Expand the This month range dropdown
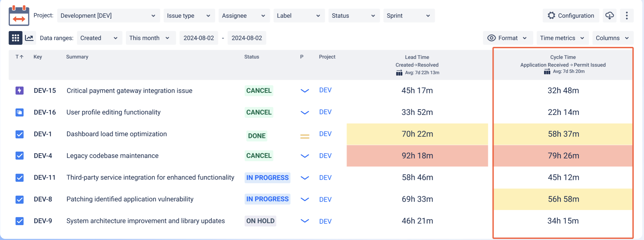The width and height of the screenshot is (644, 240). 151,38
